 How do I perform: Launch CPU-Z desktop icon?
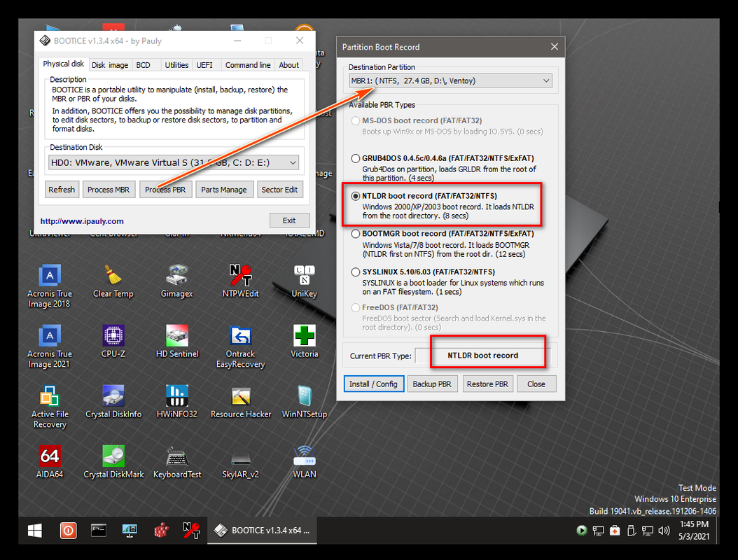(x=113, y=342)
